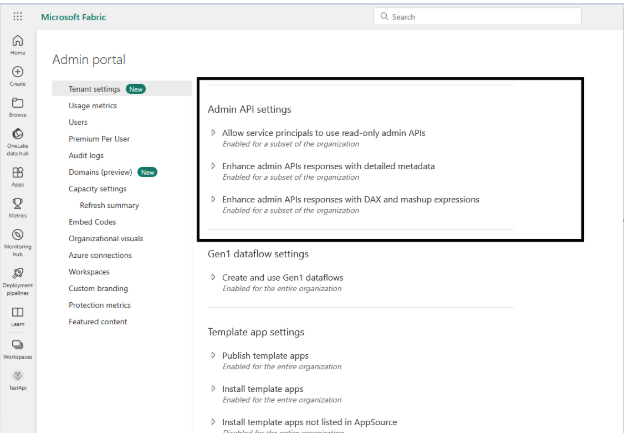Go to Home in left rail
This screenshot has height=433, width=626.
pos(18,45)
